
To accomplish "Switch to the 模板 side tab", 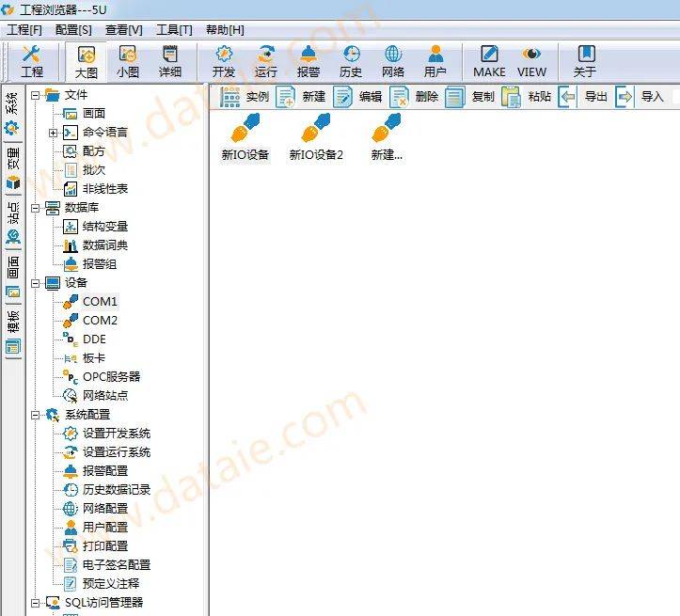I will [12, 333].
